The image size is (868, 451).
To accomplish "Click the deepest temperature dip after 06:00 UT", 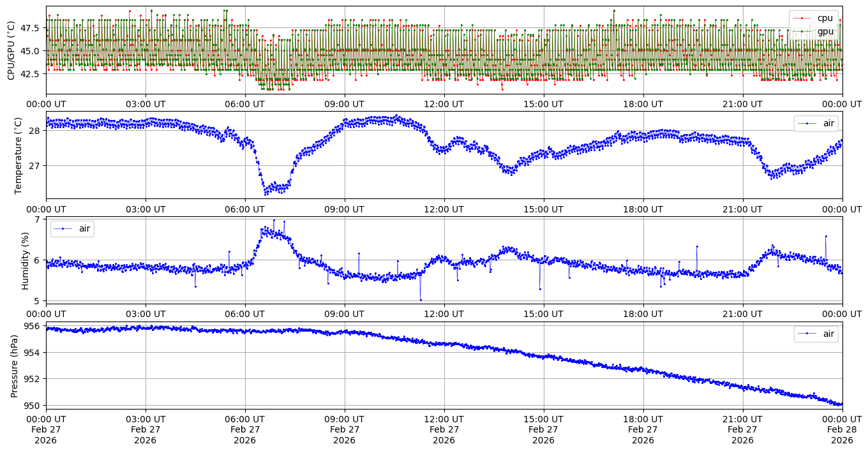I will 266,193.
